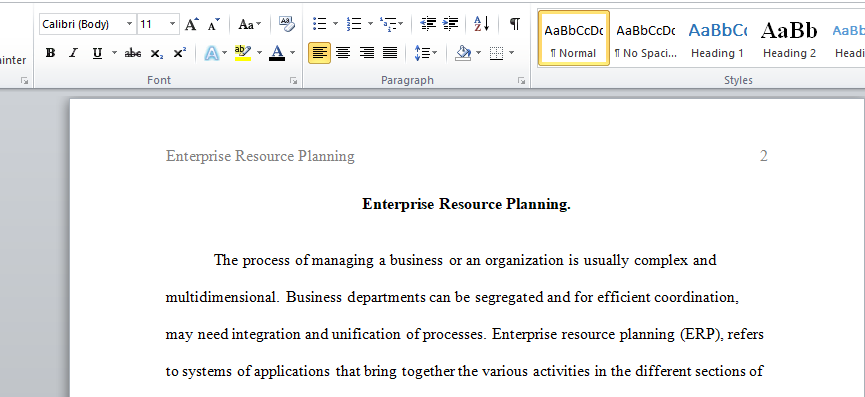
Task: Click the Borders icon
Action: 496,53
